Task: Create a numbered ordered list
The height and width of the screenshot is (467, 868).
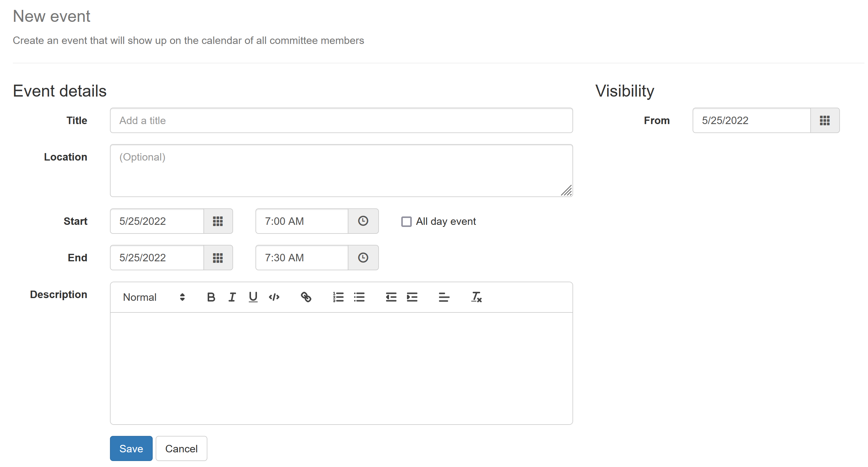Action: 338,297
